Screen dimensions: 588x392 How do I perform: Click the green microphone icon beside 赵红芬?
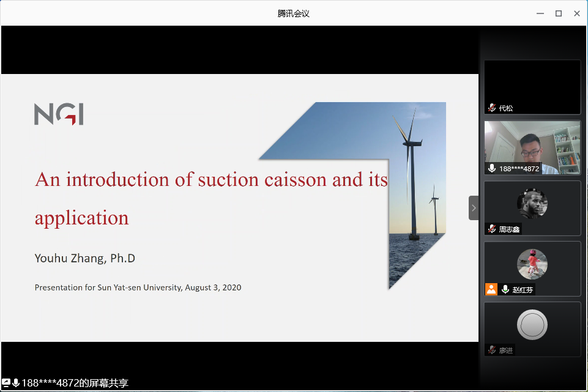tap(505, 289)
